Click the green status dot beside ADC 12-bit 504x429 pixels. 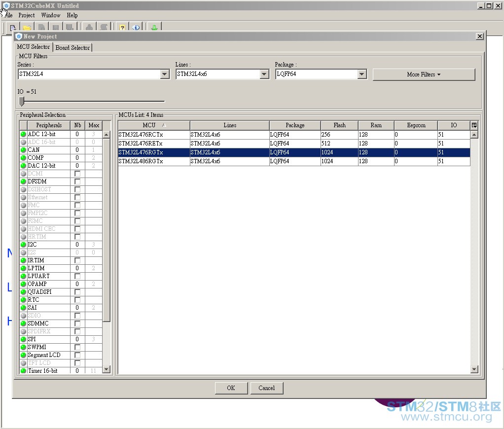click(23, 134)
